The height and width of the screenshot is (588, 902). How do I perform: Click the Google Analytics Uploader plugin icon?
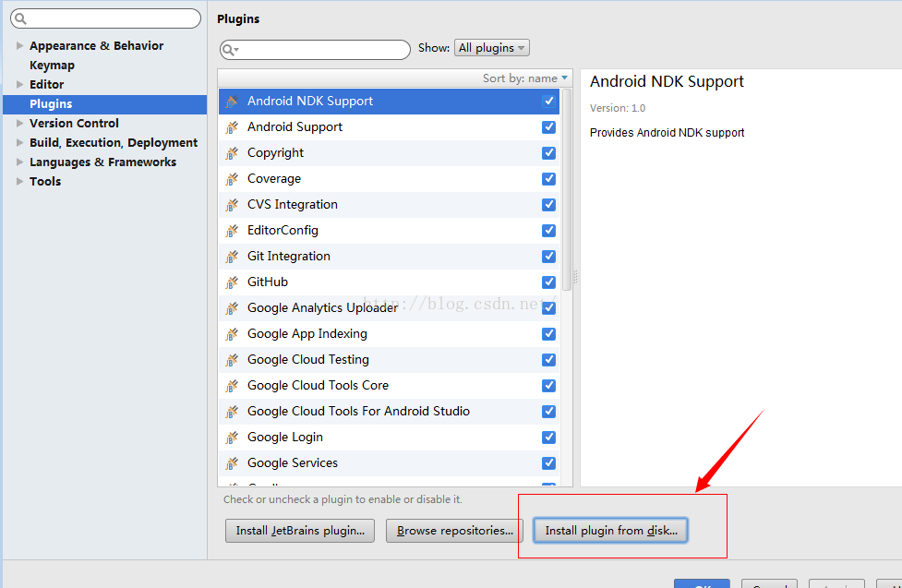(232, 308)
